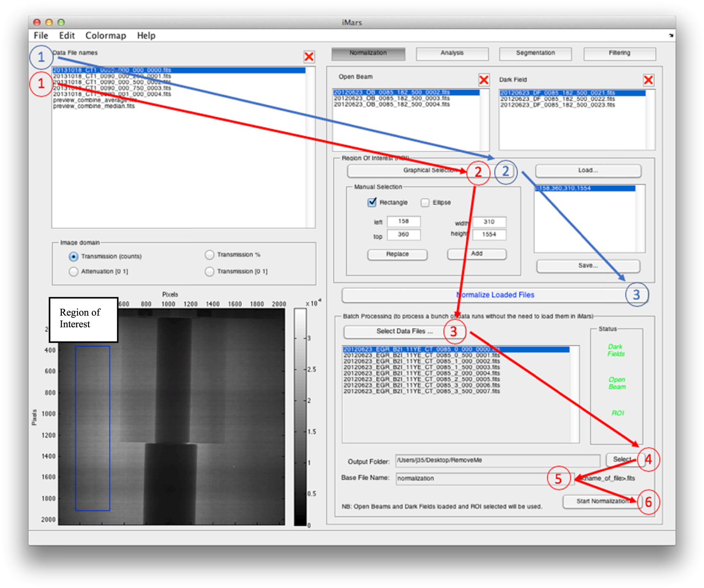The width and height of the screenshot is (704, 588).
Task: Click the Data File names list scrollbar
Action: [x=311, y=147]
